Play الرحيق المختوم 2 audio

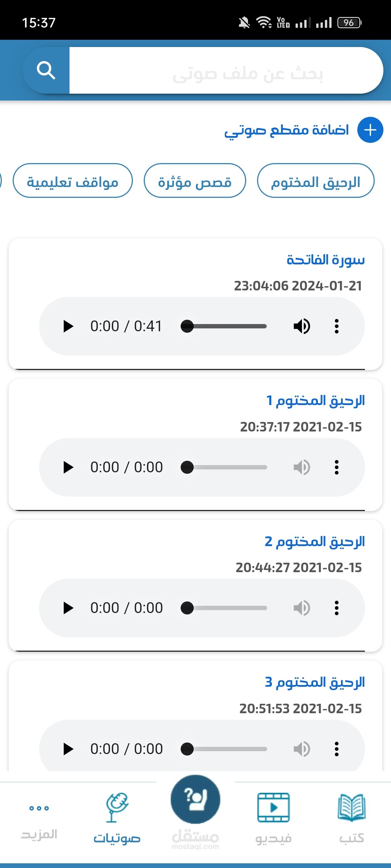pos(68,608)
